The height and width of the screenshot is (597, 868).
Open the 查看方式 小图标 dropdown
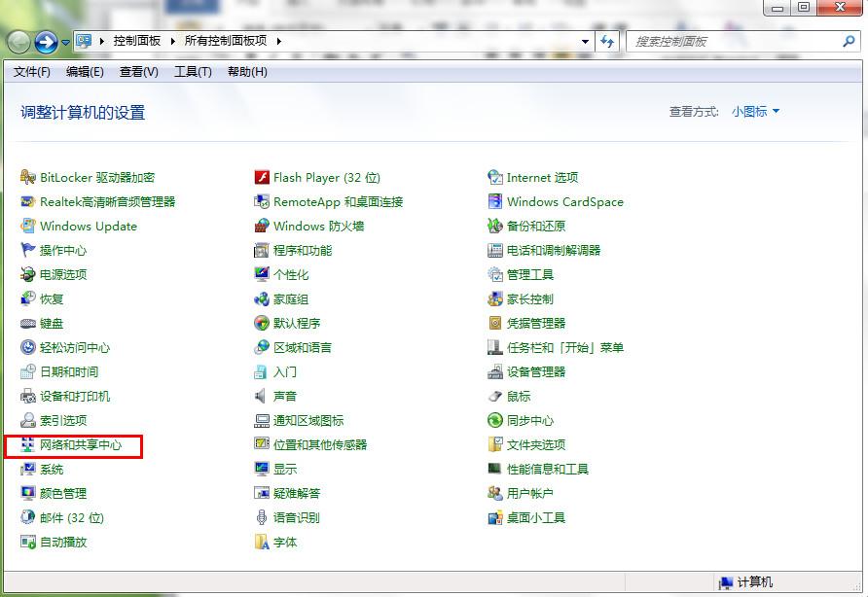pyautogui.click(x=754, y=112)
